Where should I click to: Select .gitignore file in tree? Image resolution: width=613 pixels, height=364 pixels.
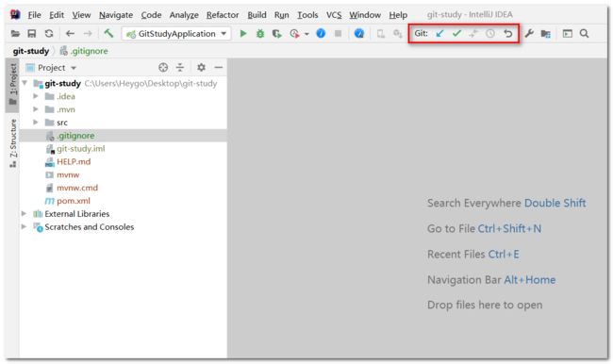click(124, 136)
